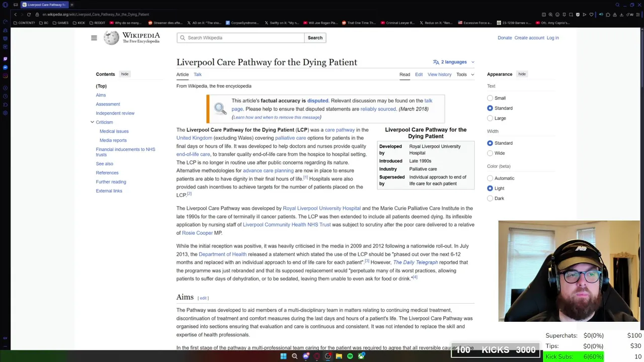This screenshot has width=644, height=362.
Task: Click the heart icon in browser toolbar
Action: click(591, 15)
